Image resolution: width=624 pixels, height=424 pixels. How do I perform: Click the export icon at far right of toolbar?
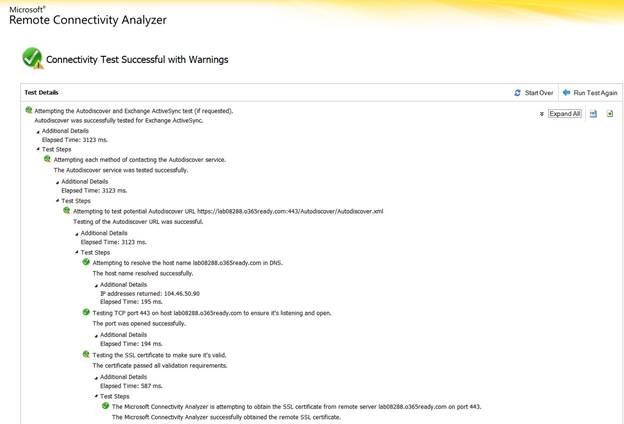coord(610,114)
